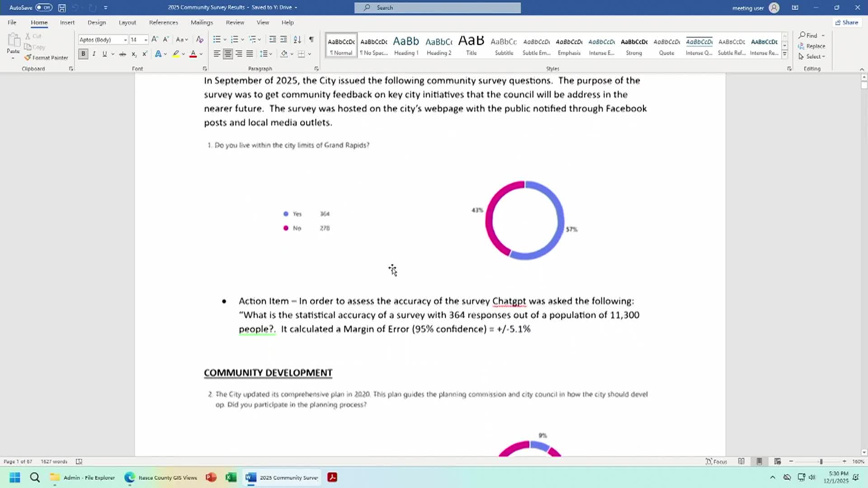Click the Increase Indent icon
Image resolution: width=868 pixels, height=488 pixels.
[283, 39]
